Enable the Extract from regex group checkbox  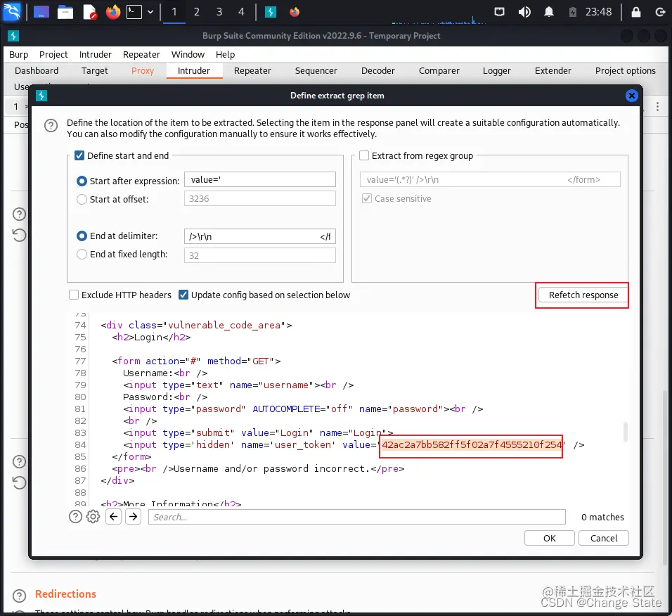364,155
